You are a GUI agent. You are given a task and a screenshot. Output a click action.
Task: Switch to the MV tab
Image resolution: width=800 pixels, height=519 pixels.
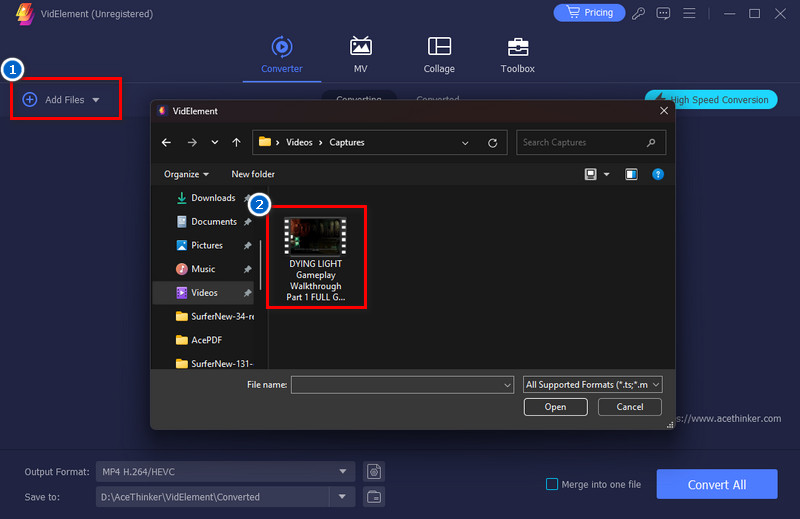361,55
